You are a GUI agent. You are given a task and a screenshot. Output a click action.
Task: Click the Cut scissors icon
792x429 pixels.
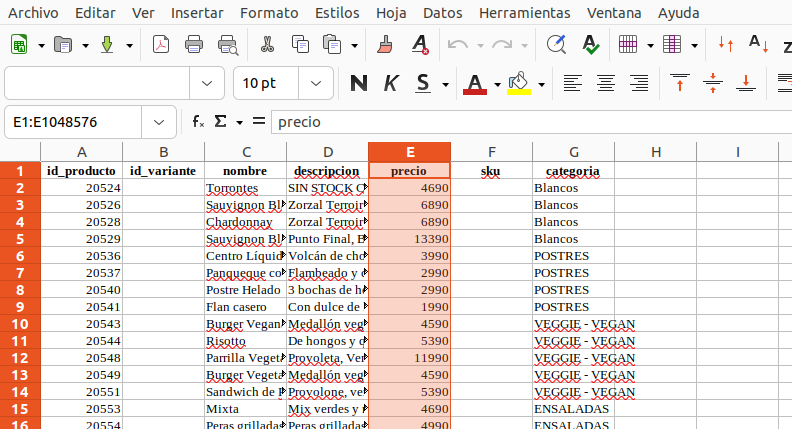pyautogui.click(x=267, y=45)
